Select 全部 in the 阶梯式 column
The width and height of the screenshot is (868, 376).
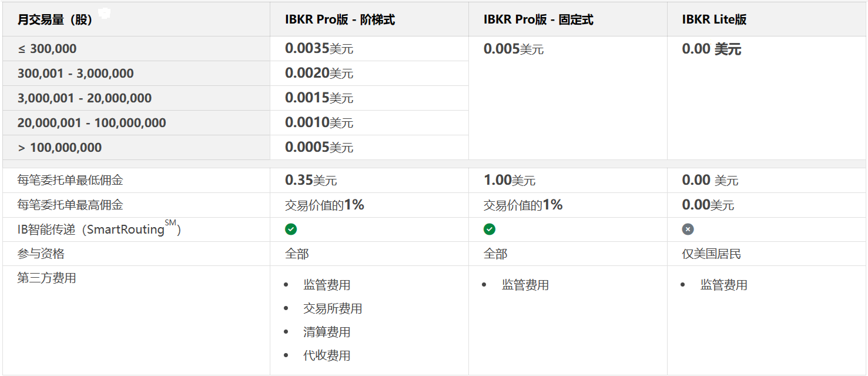pos(297,254)
